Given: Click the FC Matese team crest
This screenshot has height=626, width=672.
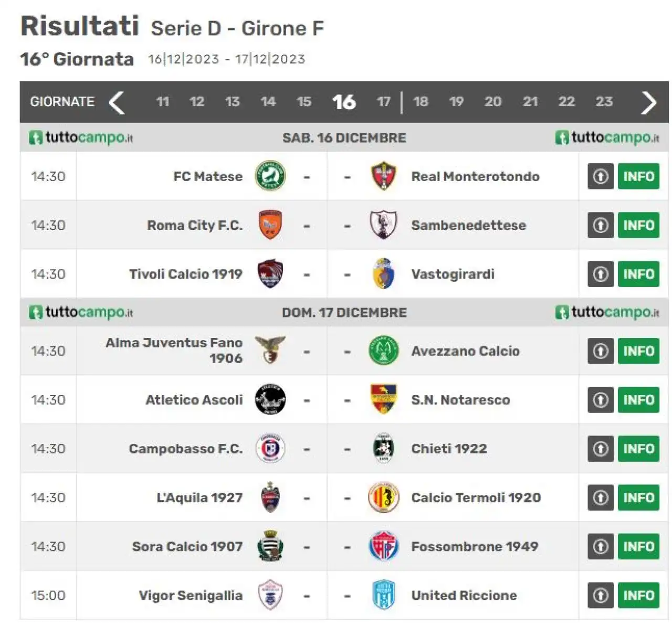Looking at the screenshot, I should pos(270,176).
